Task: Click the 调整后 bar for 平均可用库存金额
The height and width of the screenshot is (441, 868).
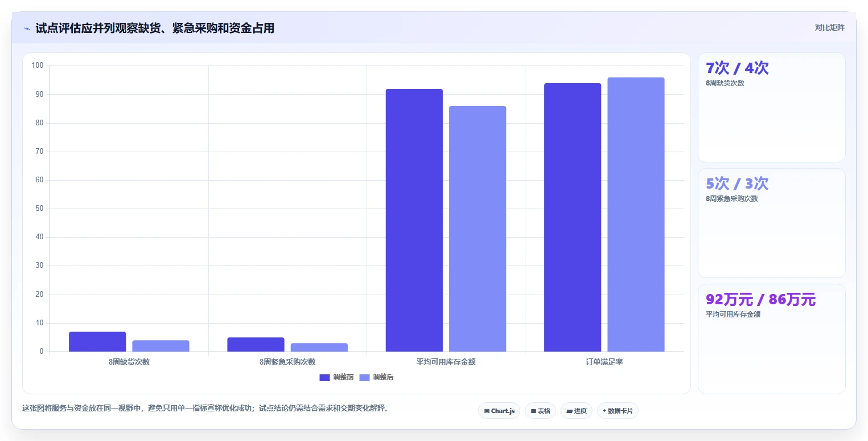Action: (478, 228)
